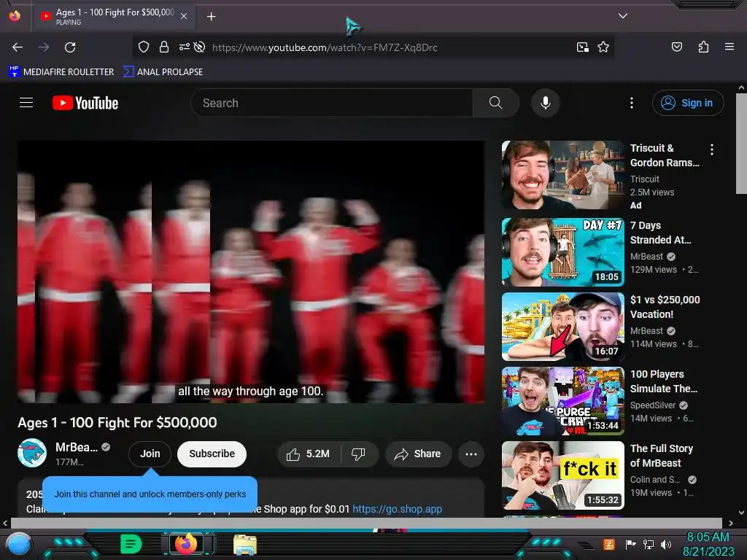747x560 pixels.
Task: Open the SpeedSilver channel name
Action: tap(653, 405)
